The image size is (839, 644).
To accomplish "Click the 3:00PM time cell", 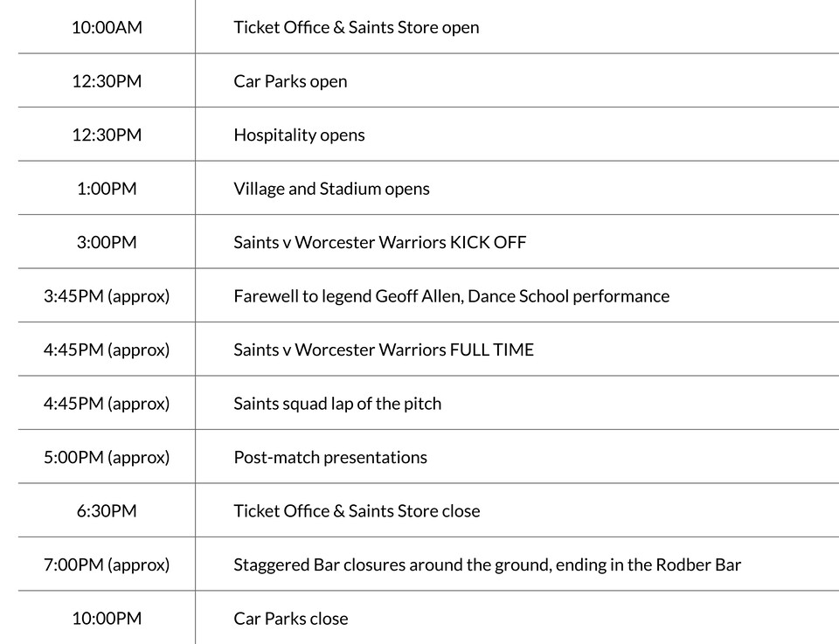I will click(x=107, y=242).
